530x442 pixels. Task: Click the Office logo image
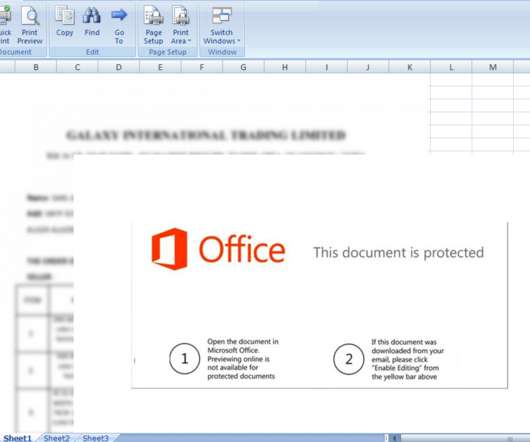tap(218, 249)
